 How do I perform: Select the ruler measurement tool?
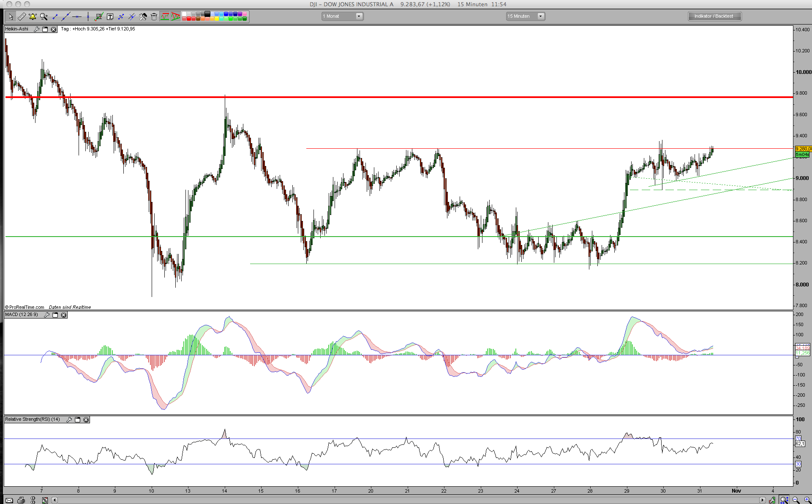click(22, 17)
